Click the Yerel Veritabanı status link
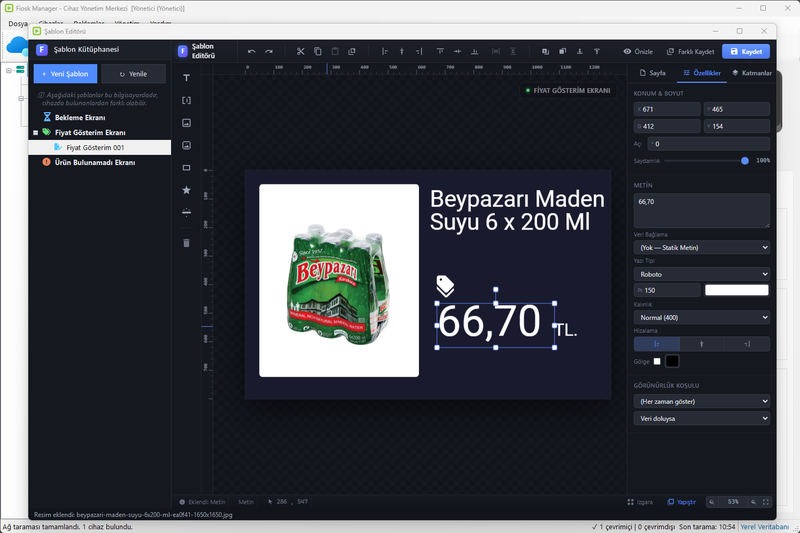The height and width of the screenshot is (533, 800). (x=764, y=527)
